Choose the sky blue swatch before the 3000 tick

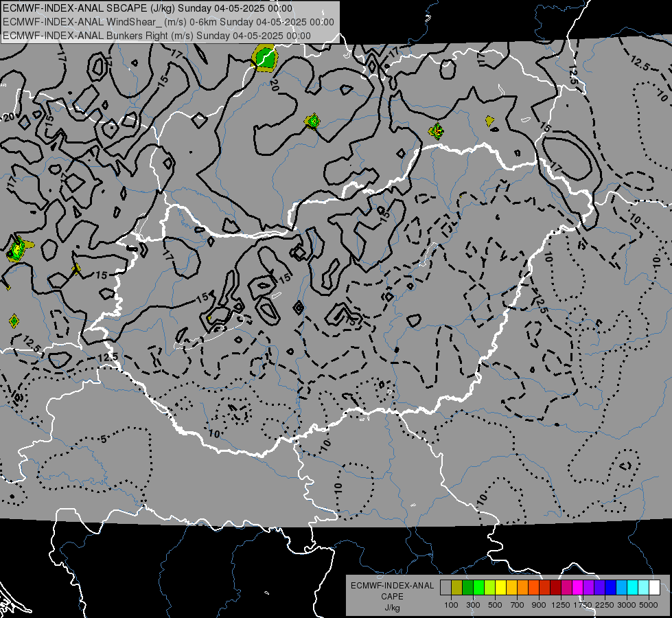point(622,588)
